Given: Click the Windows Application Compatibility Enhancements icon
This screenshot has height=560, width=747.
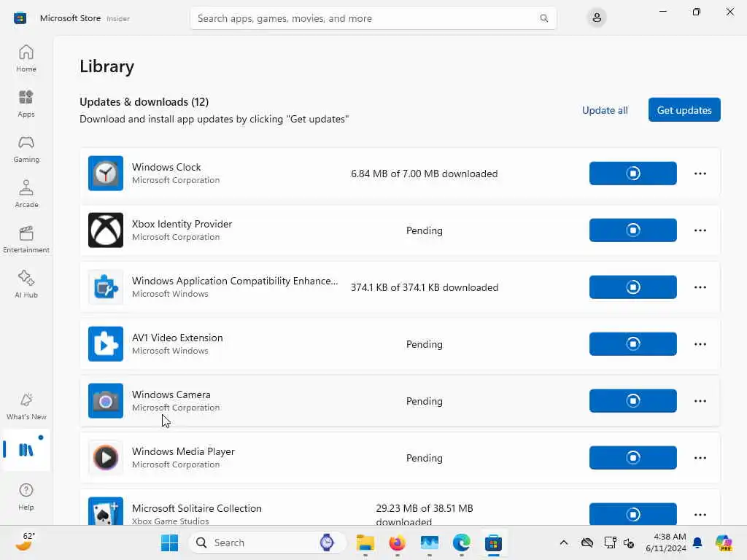Looking at the screenshot, I should (x=106, y=287).
